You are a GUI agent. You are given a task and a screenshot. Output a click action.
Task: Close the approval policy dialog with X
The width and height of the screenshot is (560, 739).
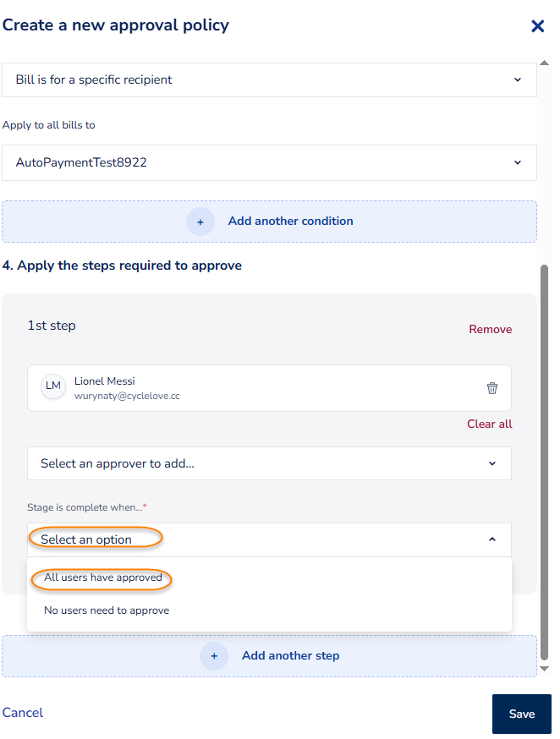tap(537, 26)
